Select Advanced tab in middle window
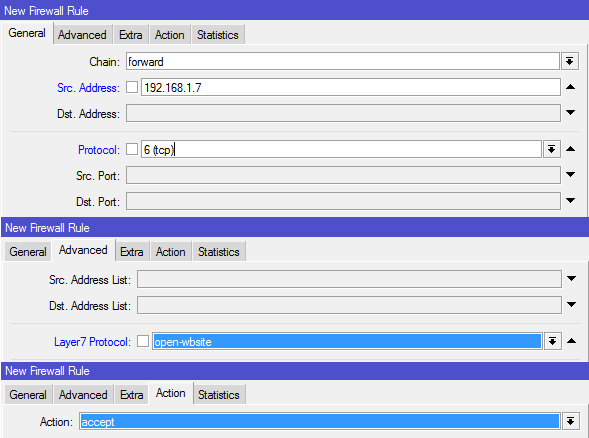This screenshot has width=589, height=438. click(x=83, y=250)
